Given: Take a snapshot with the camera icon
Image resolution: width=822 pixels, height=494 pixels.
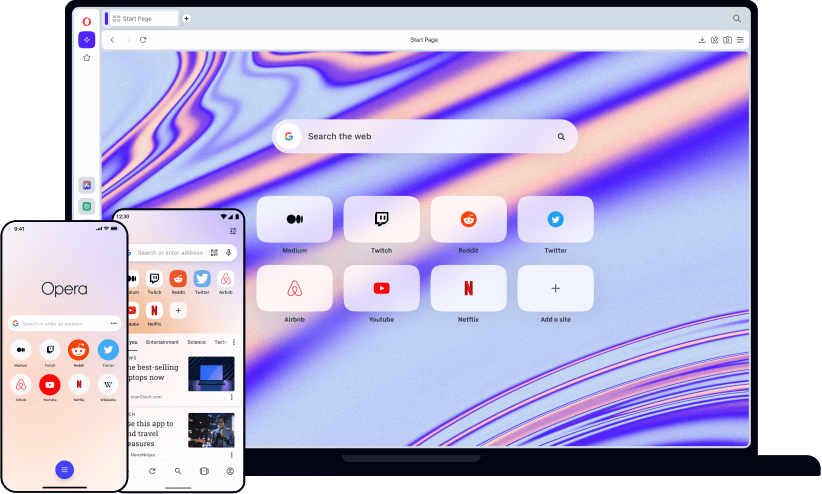Looking at the screenshot, I should 728,40.
